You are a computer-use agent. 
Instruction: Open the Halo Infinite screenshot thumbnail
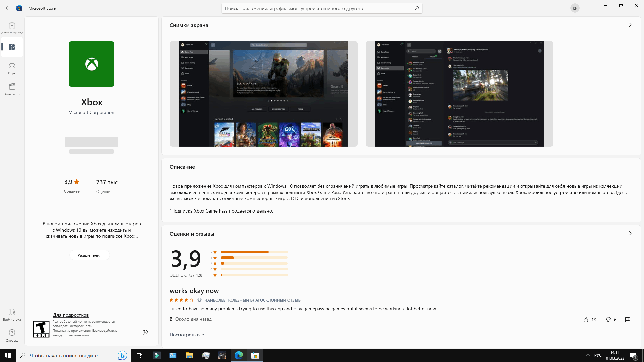[x=264, y=94]
